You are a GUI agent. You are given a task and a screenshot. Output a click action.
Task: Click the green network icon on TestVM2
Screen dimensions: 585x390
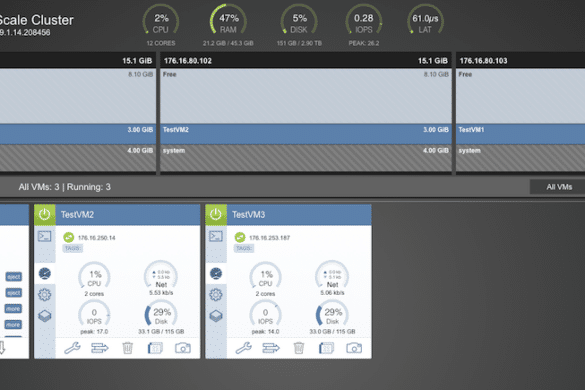click(69, 237)
